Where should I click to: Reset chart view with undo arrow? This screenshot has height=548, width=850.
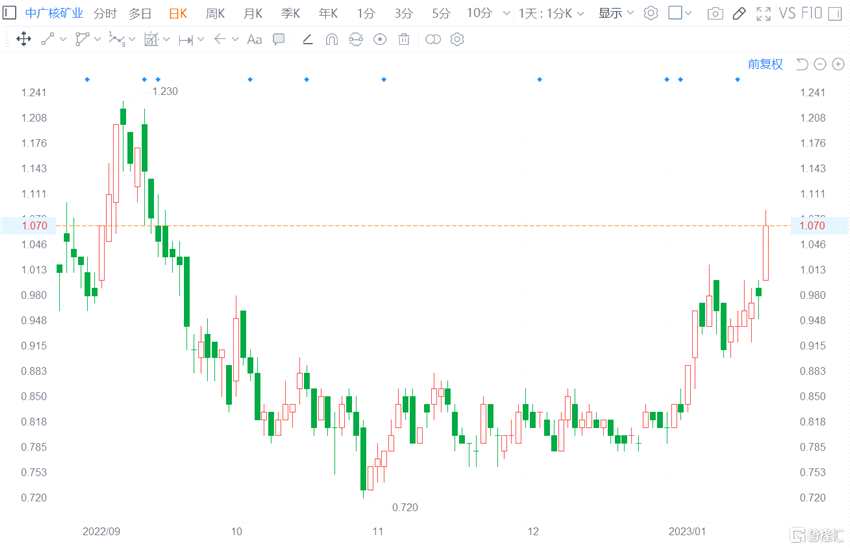tap(802, 65)
